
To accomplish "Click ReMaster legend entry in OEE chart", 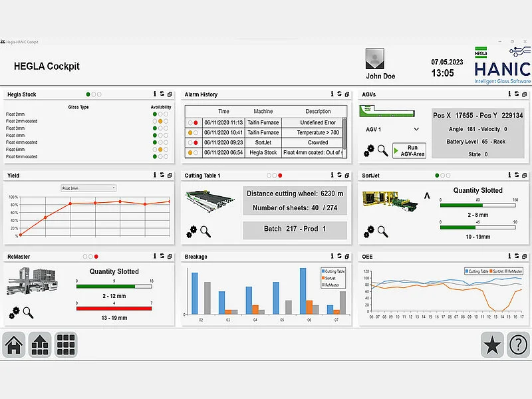I will (513, 271).
